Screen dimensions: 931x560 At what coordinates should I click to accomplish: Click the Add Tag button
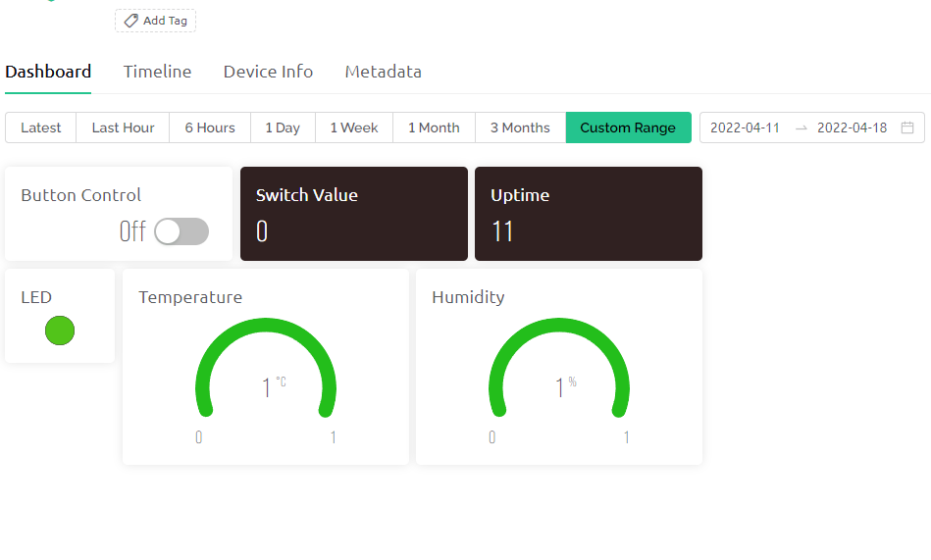click(156, 21)
